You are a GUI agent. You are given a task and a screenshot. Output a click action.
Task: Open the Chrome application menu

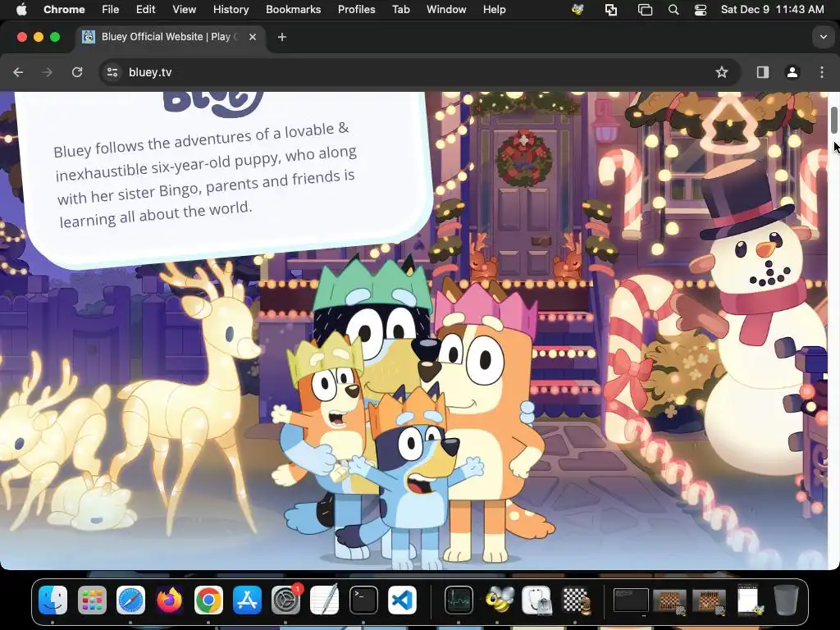[x=64, y=10]
